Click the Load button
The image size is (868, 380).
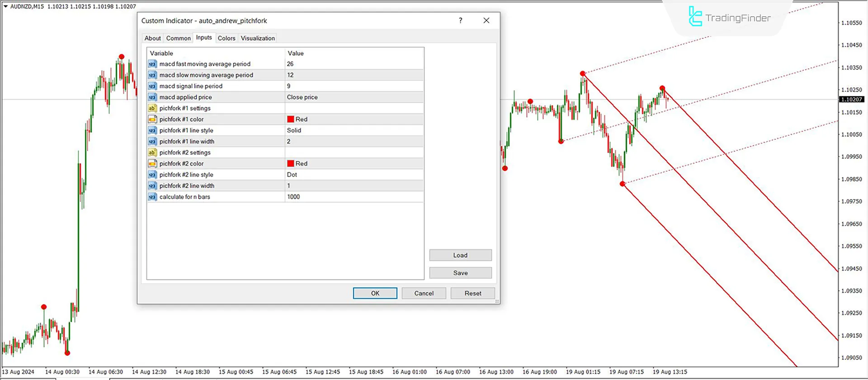tap(460, 255)
